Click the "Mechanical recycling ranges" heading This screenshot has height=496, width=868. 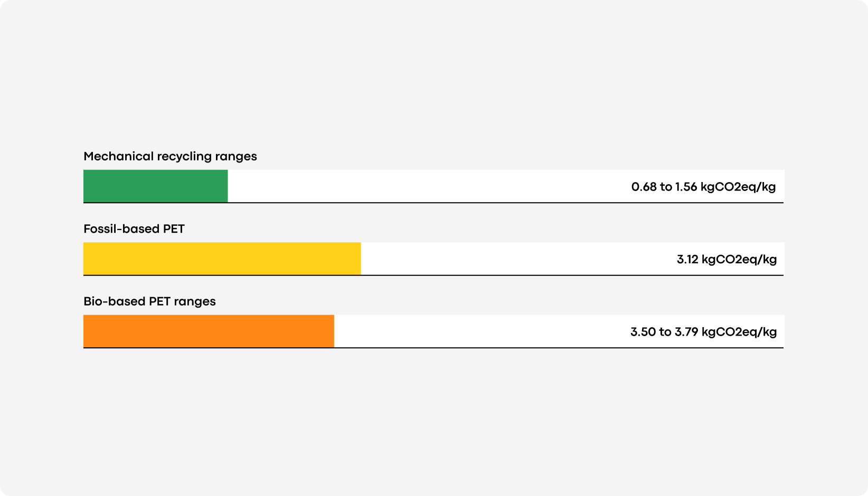click(170, 156)
